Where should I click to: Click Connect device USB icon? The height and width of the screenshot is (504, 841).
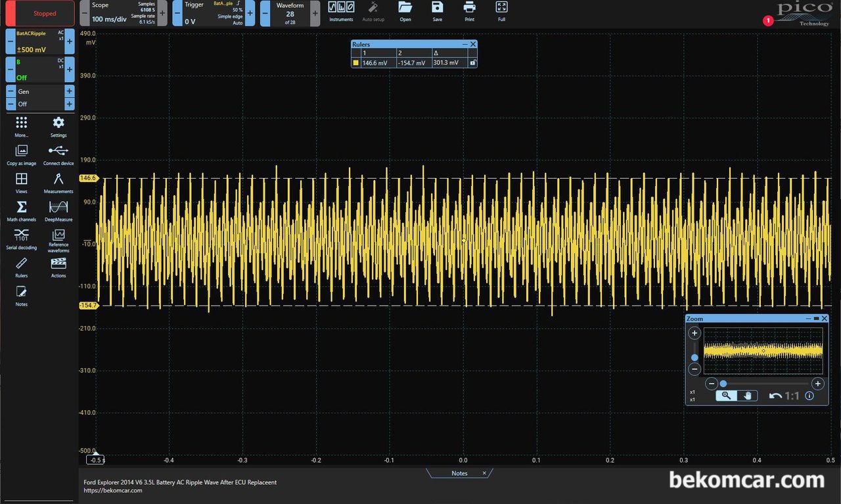point(58,154)
